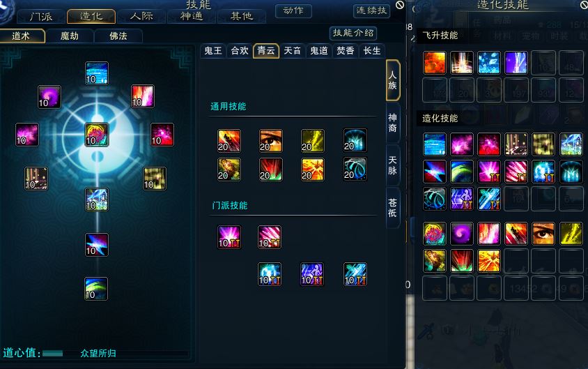Screen dimensions: 588x369
Task: Select the fire skill icon in 飞升技能
Action: click(x=434, y=63)
